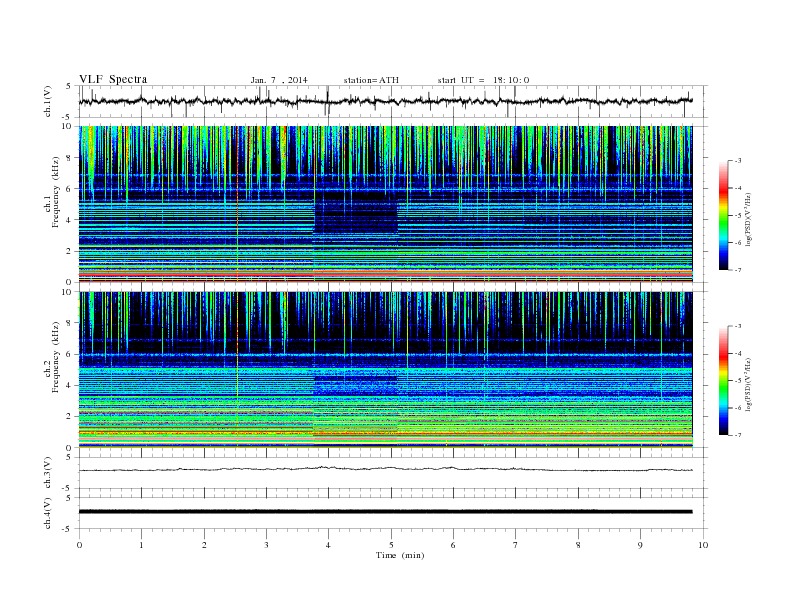Click time axis tick label "4"
This screenshot has width=792, height=612.
[x=328, y=545]
